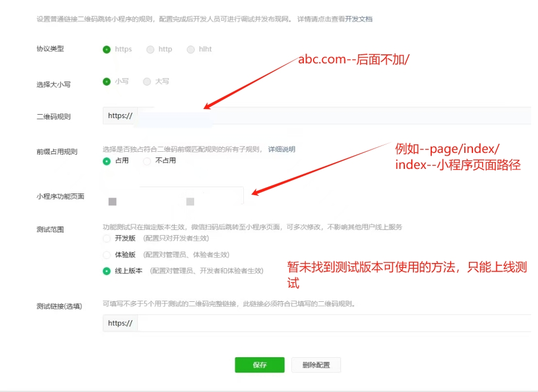The width and height of the screenshot is (538, 392).
Task: Click the (配置对管理员、体验者生效) description
Action: pyautogui.click(x=186, y=254)
